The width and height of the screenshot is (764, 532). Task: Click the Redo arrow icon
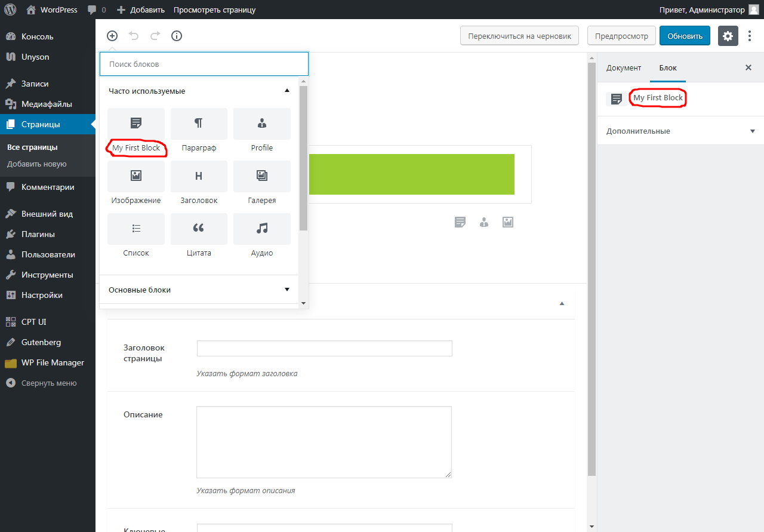(x=155, y=36)
